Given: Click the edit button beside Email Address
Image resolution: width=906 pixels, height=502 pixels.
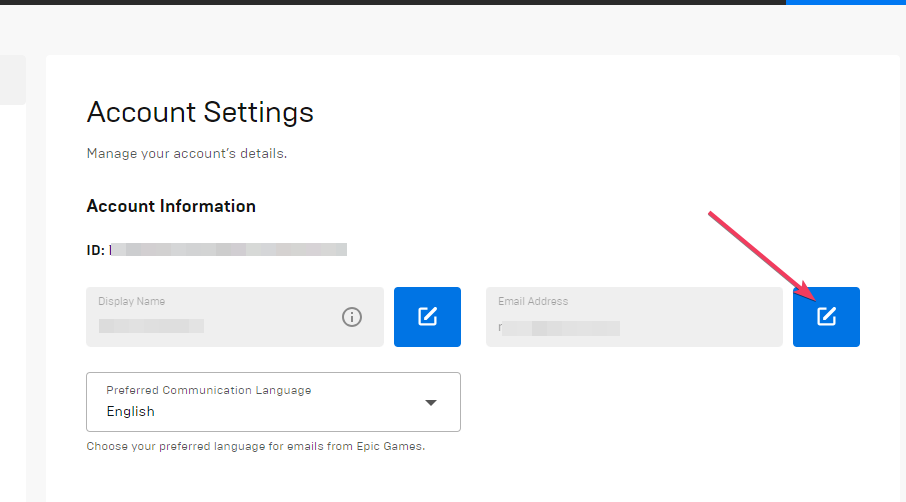Looking at the screenshot, I should click(826, 317).
